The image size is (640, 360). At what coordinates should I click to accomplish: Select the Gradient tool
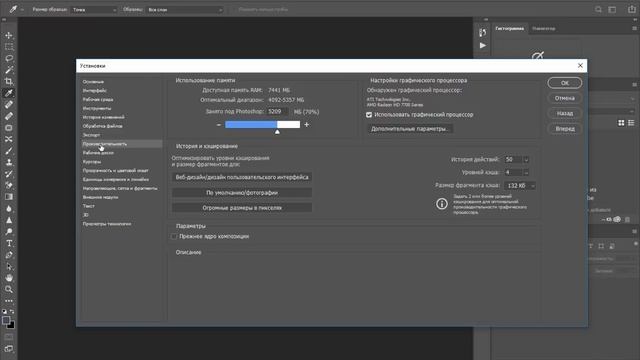point(9,197)
